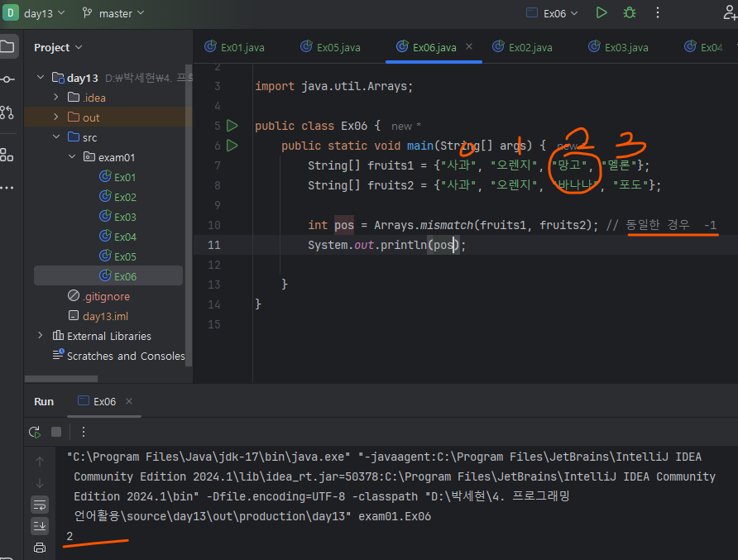Click the Up the stack trace arrow
Image resolution: width=738 pixels, height=560 pixels.
[x=40, y=462]
